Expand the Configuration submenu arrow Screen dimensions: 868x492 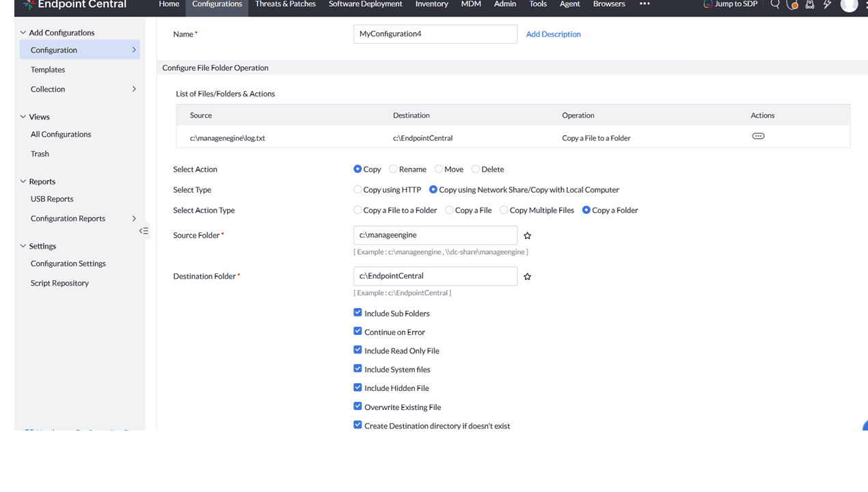coord(134,50)
